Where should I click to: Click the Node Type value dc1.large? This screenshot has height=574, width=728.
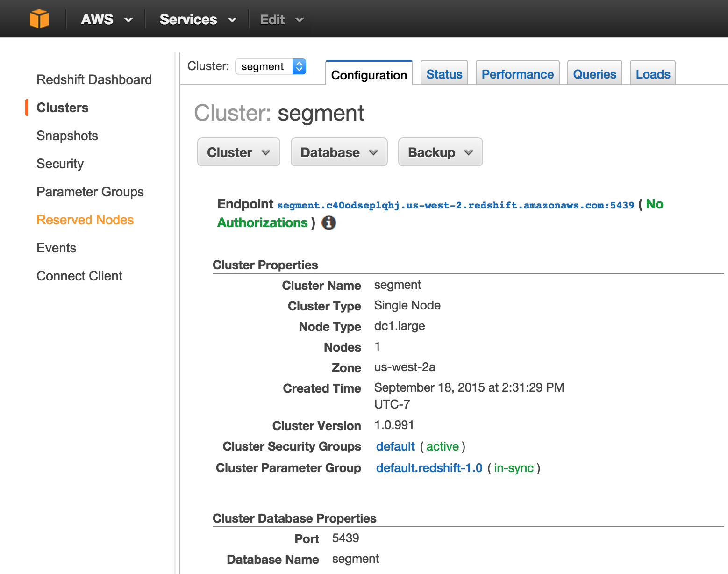[x=400, y=326]
